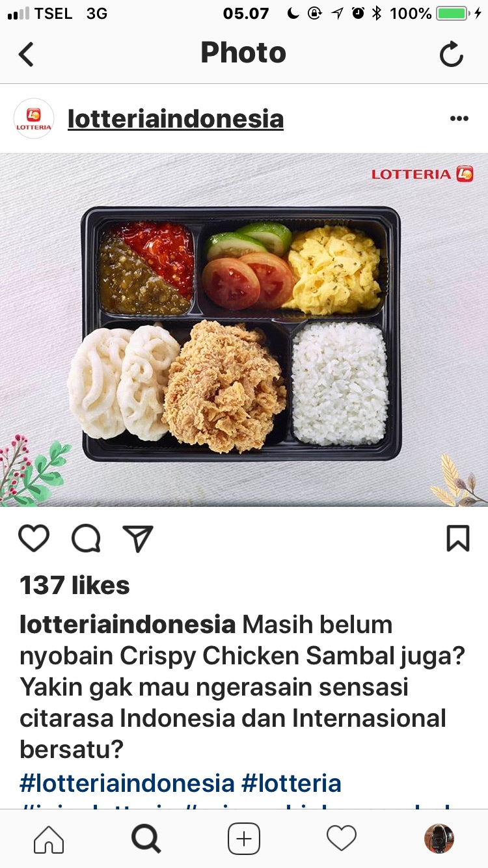This screenshot has width=488, height=868.
Task: Go to the Home feed tab
Action: tap(49, 839)
